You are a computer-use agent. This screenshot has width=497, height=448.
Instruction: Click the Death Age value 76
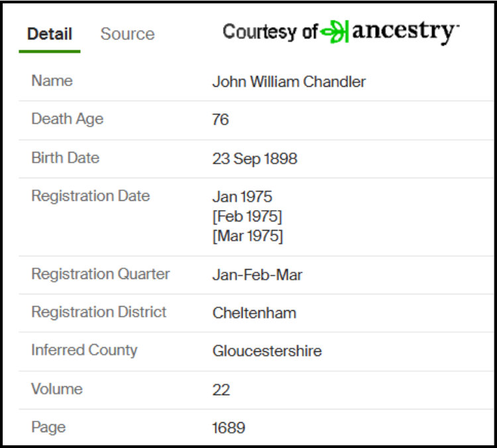tap(221, 120)
